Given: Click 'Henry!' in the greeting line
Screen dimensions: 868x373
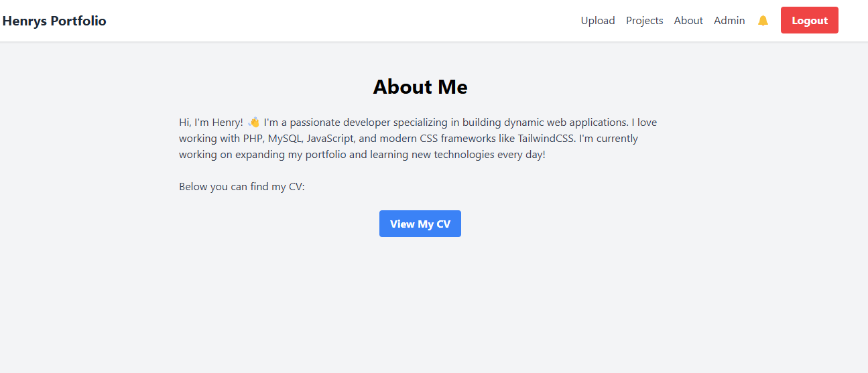Looking at the screenshot, I should point(227,123).
